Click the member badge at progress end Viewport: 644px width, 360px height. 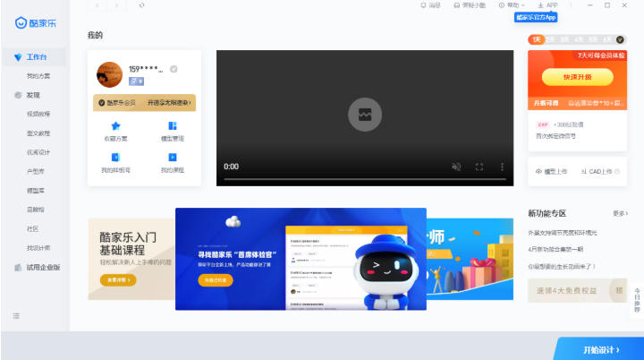point(620,39)
